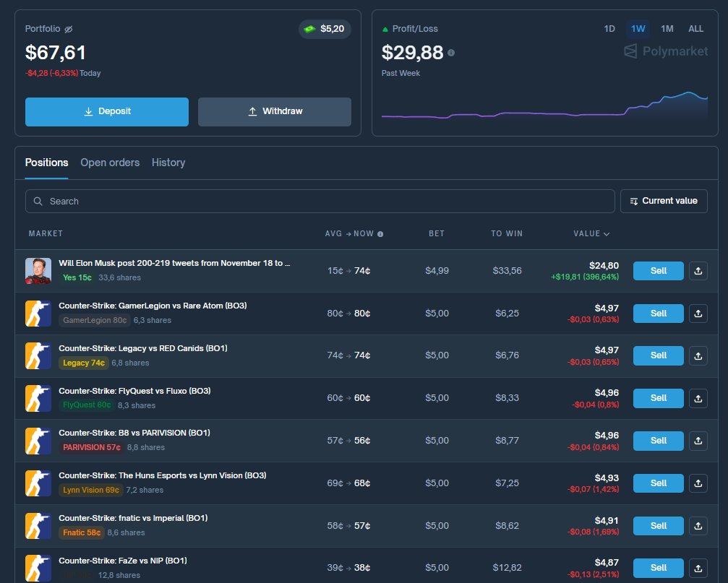The image size is (728, 583).
Task: Share the Legacy vs RED Canids position
Action: click(x=698, y=355)
